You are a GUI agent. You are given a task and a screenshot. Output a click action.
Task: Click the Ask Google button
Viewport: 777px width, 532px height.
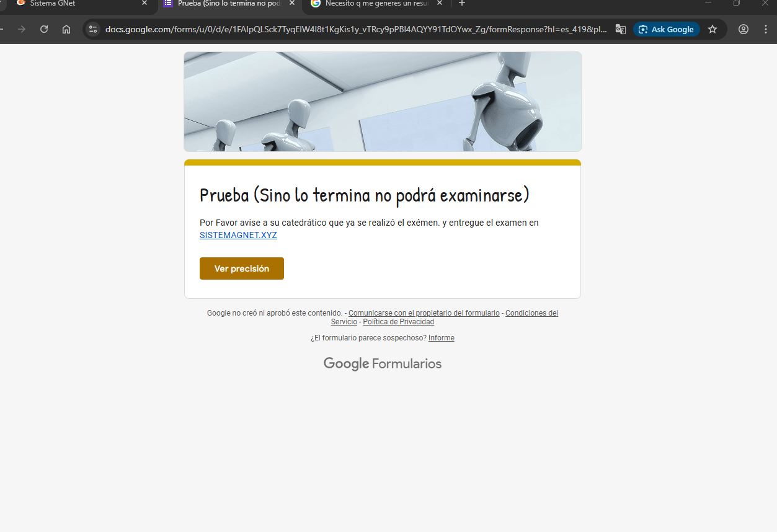pyautogui.click(x=666, y=29)
